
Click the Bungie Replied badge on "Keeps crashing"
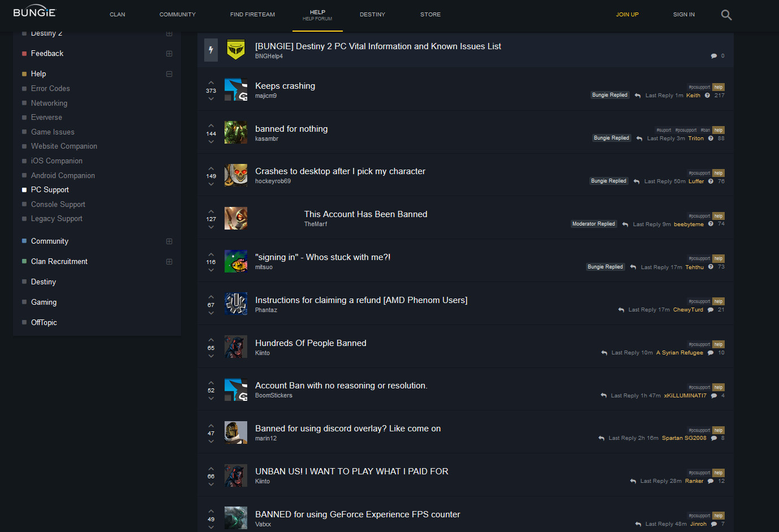pyautogui.click(x=610, y=95)
